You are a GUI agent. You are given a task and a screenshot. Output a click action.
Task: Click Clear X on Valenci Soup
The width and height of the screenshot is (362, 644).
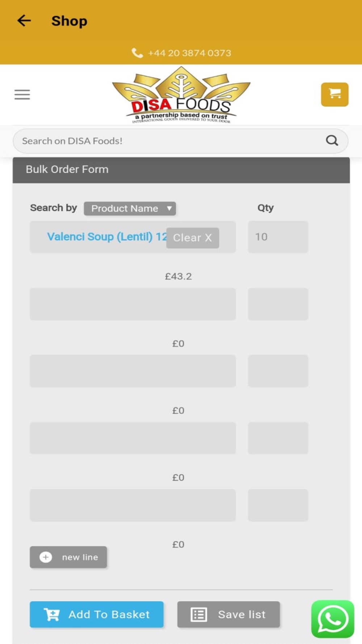[192, 238]
